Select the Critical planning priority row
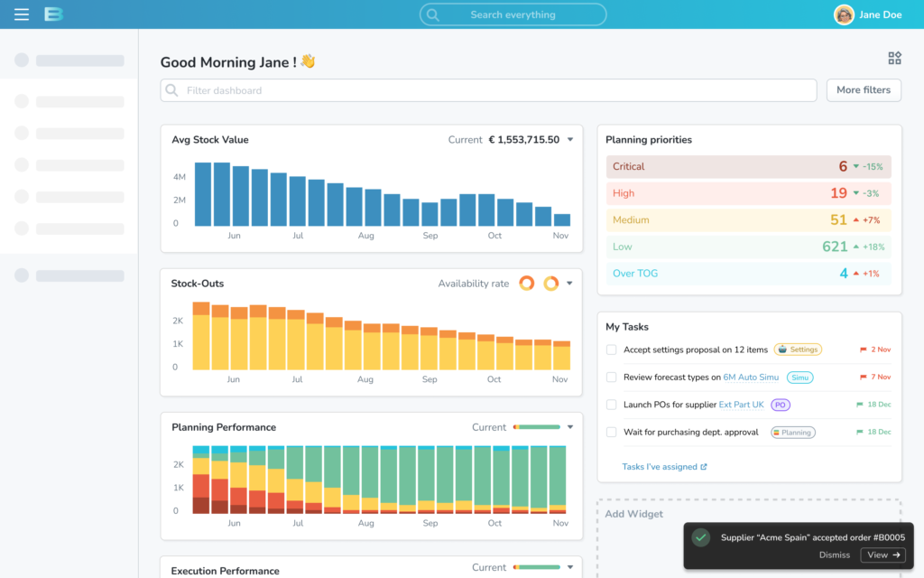The height and width of the screenshot is (578, 924). coord(748,166)
